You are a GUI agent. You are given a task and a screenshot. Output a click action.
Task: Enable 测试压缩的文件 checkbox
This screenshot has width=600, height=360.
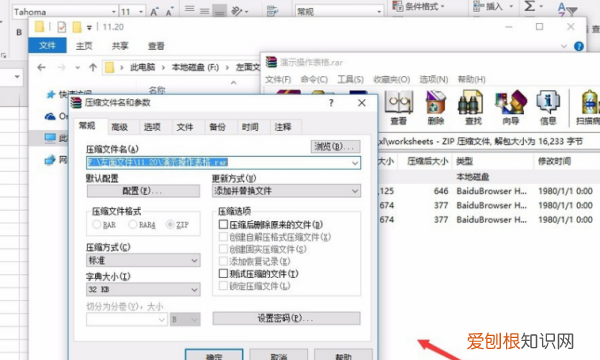pyautogui.click(x=223, y=273)
